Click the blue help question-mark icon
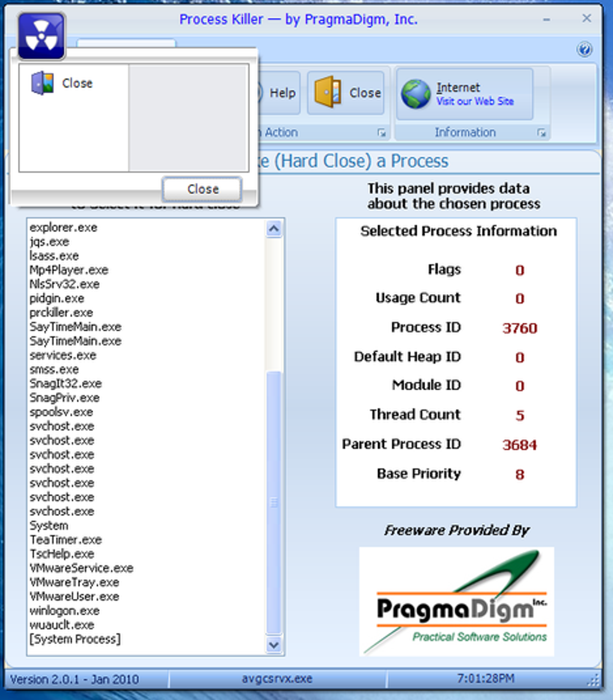The image size is (613, 700). click(x=585, y=50)
